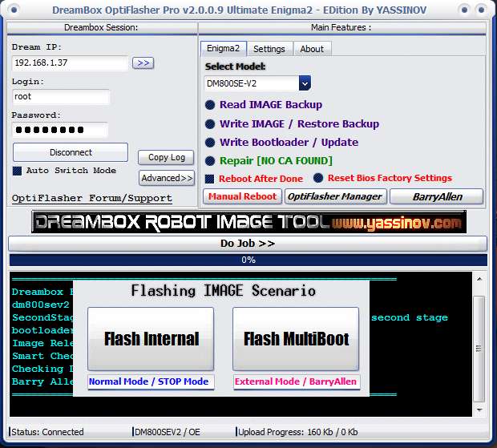This screenshot has width=497, height=448.
Task: Click the BarryAllen button
Action: pyautogui.click(x=437, y=197)
